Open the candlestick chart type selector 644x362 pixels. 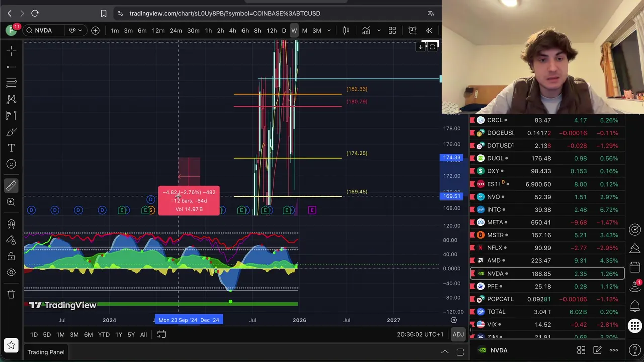346,31
